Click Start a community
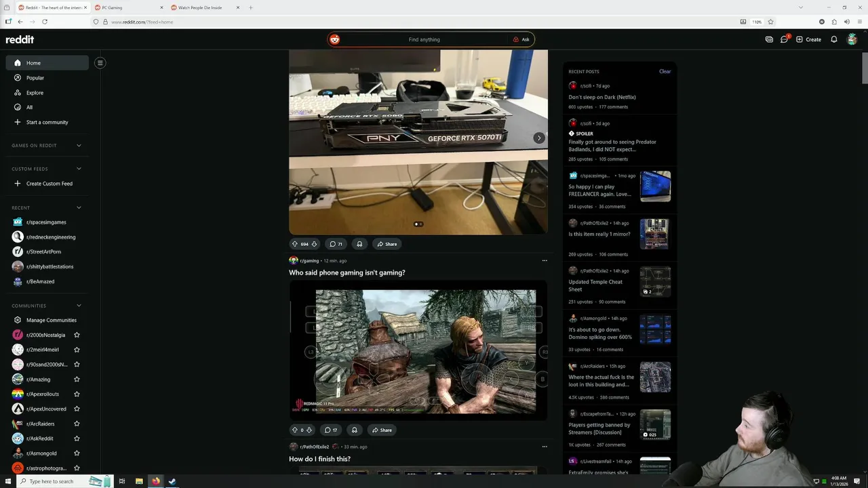868x488 pixels. pos(47,122)
